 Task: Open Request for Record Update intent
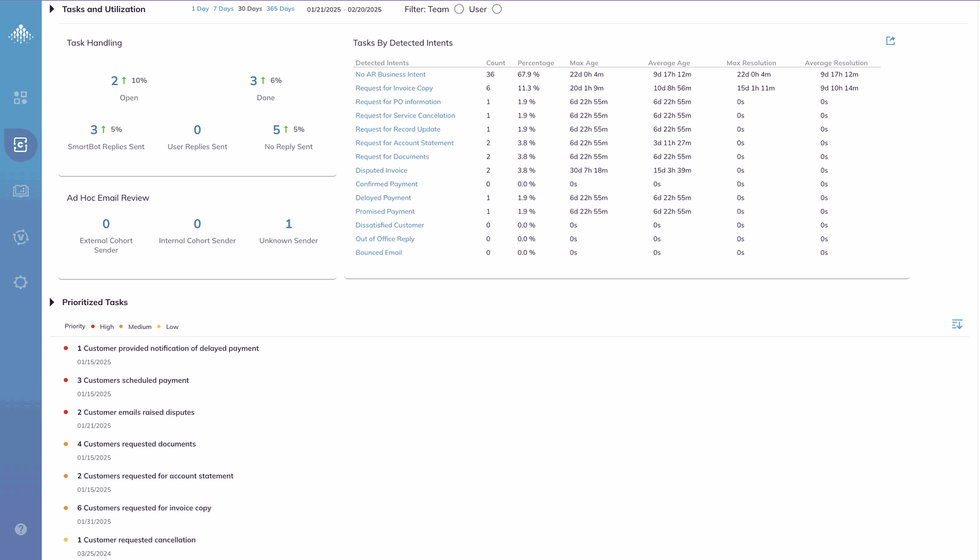point(398,129)
